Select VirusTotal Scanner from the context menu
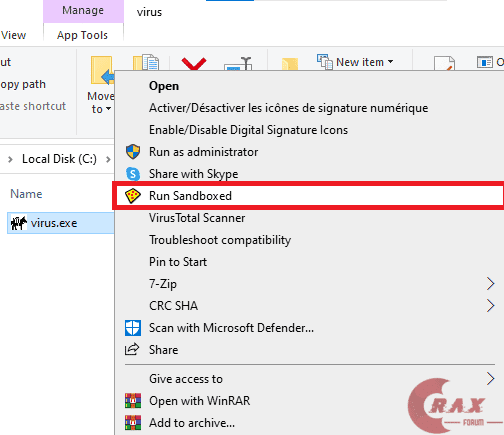The width and height of the screenshot is (504, 435). [197, 218]
